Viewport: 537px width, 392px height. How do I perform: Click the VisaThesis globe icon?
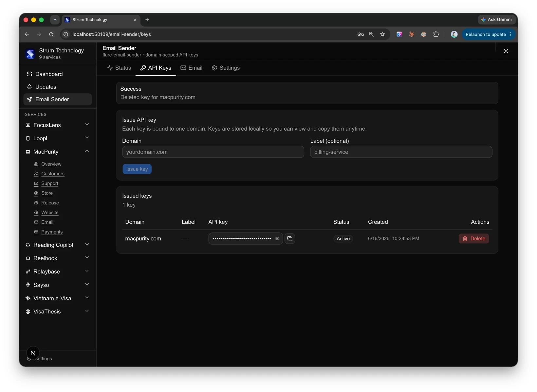click(x=28, y=311)
